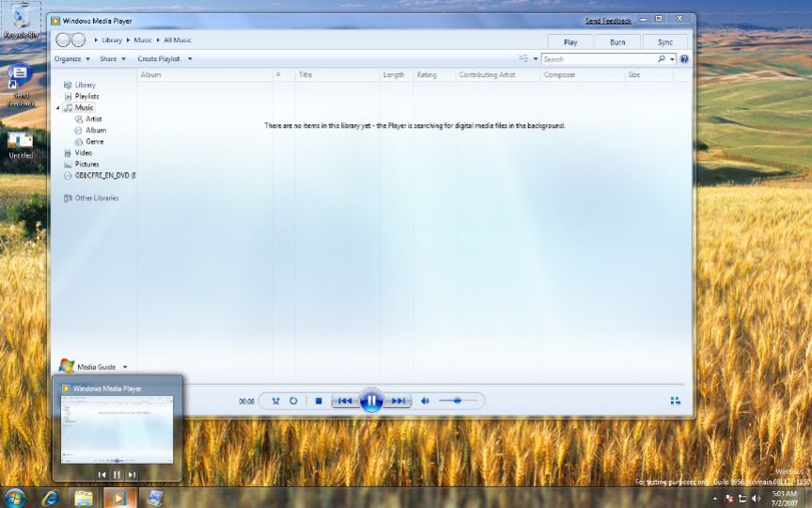Screen dimensions: 812x508
Task: Click All Music in the breadcrumb
Action: click(178, 40)
